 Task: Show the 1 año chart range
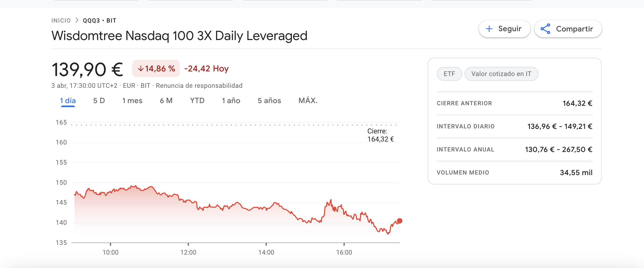coord(231,101)
